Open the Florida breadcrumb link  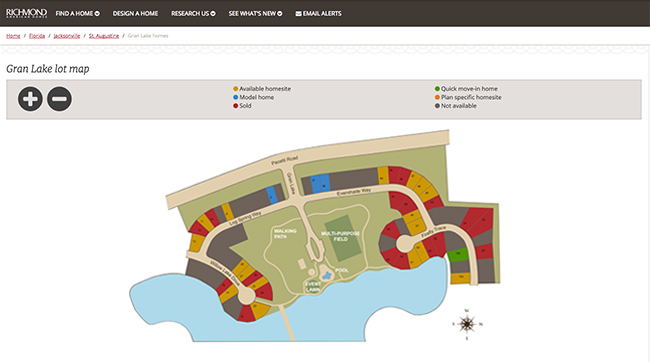(37, 36)
